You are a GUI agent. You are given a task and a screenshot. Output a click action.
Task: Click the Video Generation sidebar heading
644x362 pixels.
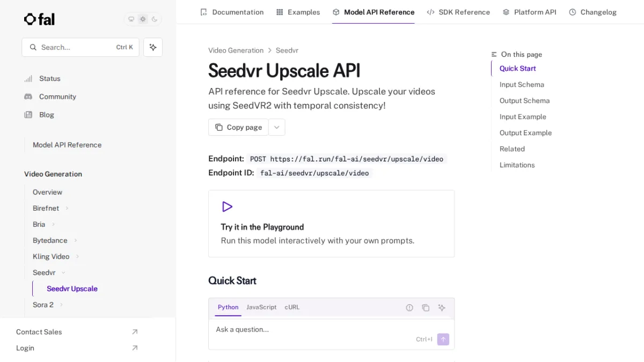point(53,174)
